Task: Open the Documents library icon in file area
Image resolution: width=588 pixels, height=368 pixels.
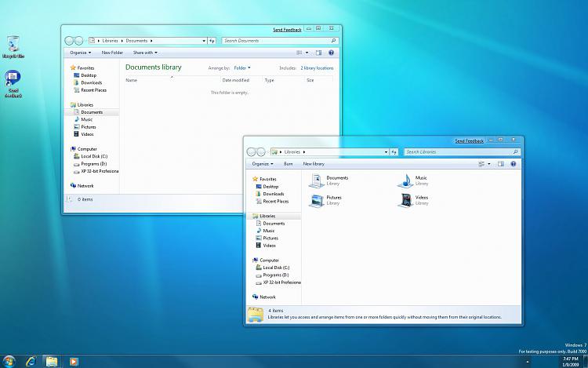Action: [316, 180]
